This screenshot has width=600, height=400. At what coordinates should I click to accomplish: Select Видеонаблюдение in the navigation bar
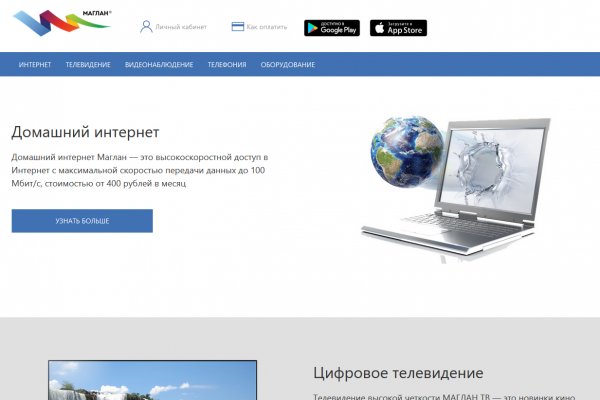(x=159, y=65)
